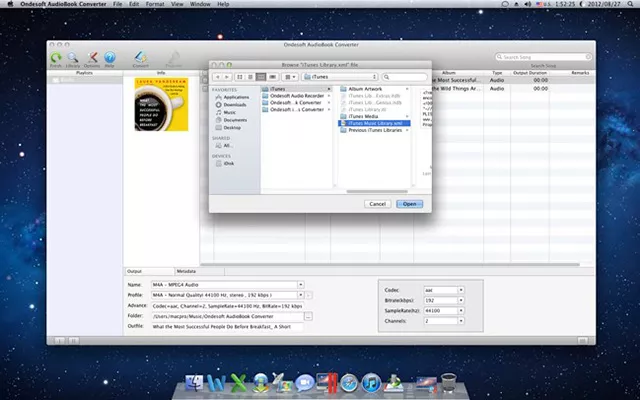
Task: Click the Folder path input field
Action: pos(227,316)
